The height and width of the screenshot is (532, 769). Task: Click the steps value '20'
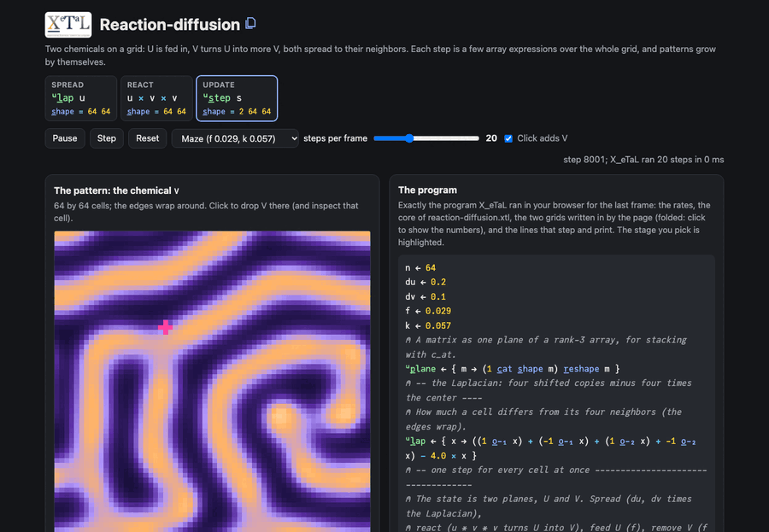[x=491, y=138]
